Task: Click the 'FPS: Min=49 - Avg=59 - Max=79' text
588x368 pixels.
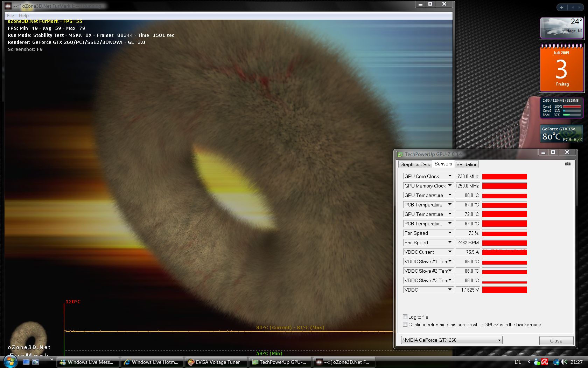Action: coord(47,28)
